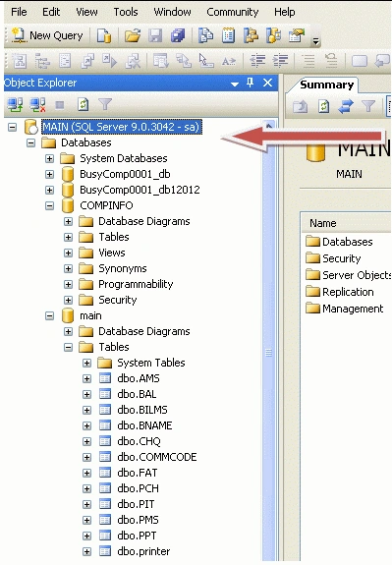The height and width of the screenshot is (565, 392).
Task: Click the Synchronize arrows icon in Summary toolbar
Action: [346, 106]
